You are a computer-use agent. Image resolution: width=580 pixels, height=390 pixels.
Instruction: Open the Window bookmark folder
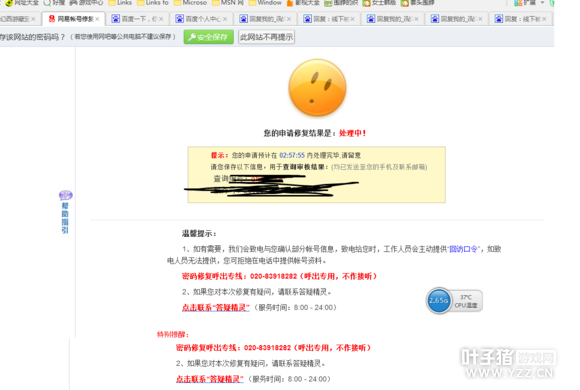point(265,3)
